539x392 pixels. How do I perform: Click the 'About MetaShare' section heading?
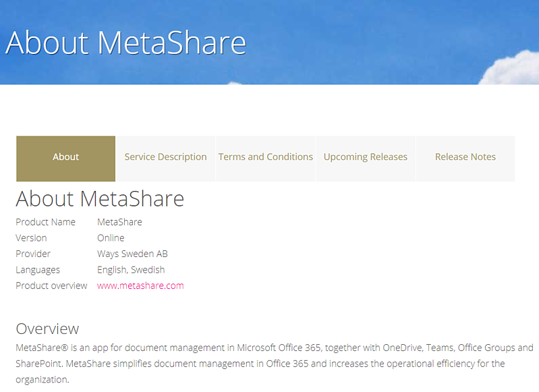(x=100, y=199)
